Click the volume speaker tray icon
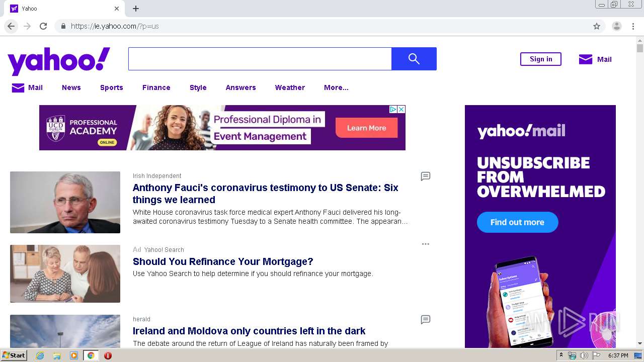The height and width of the screenshot is (362, 644). (x=584, y=355)
